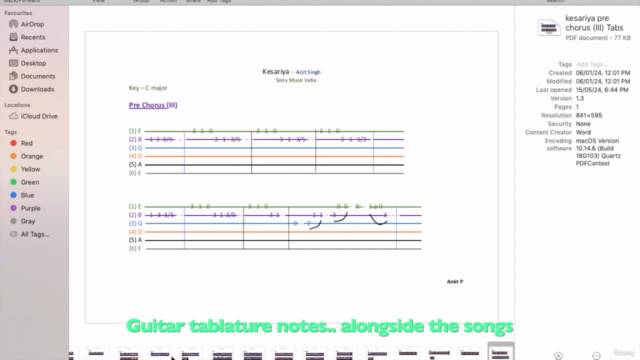
Task: Select the Green tag in sidebar
Action: (x=25, y=182)
